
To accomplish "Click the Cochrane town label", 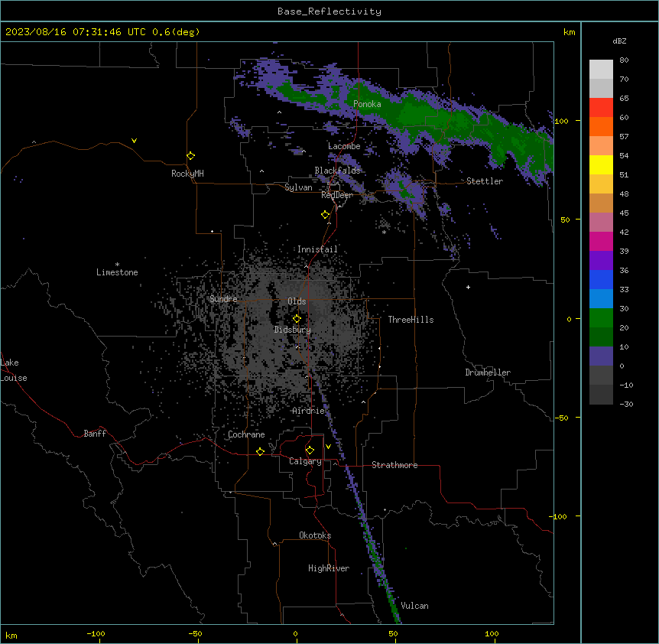I will click(x=246, y=434).
